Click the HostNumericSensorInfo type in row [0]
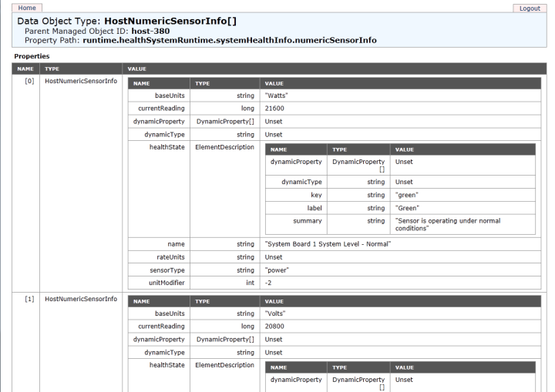Viewport: 555px width, 392px height. click(x=81, y=81)
